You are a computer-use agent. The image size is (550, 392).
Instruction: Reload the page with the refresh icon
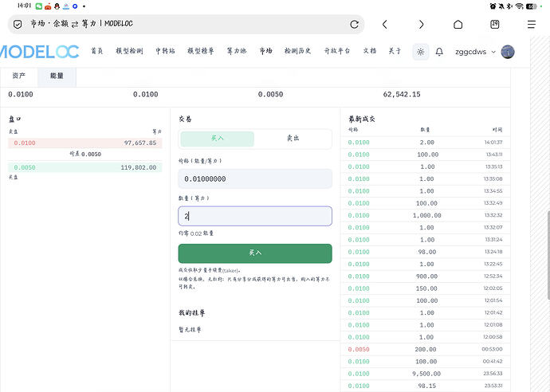354,24
